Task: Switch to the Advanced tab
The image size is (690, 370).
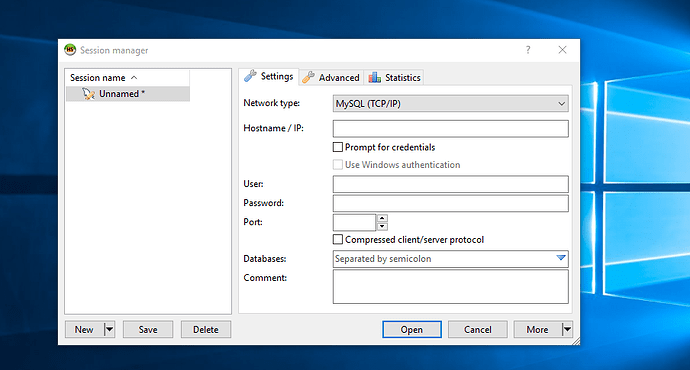Action: click(x=332, y=77)
